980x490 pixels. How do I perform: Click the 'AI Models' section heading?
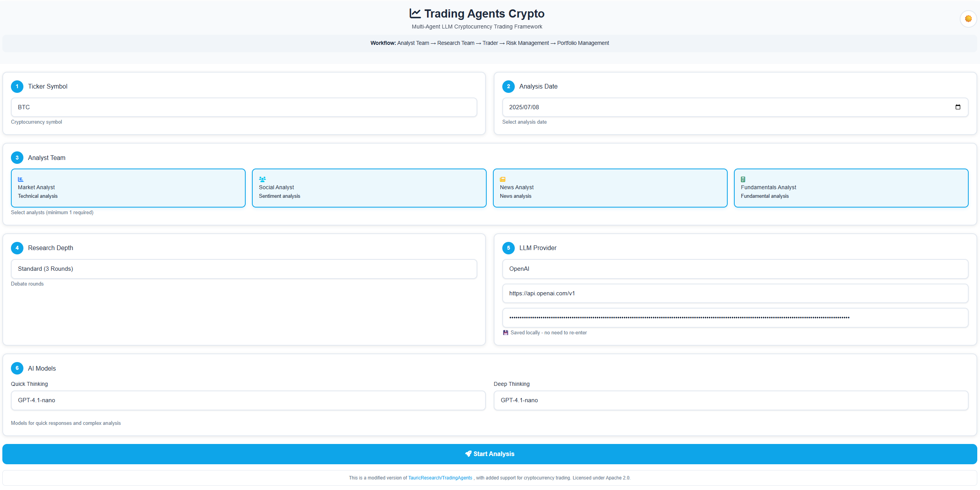[x=42, y=369]
